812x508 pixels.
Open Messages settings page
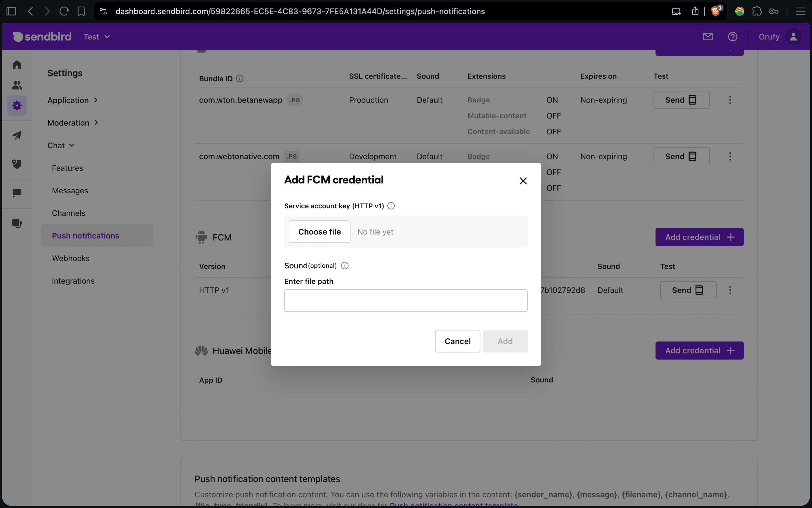[70, 190]
